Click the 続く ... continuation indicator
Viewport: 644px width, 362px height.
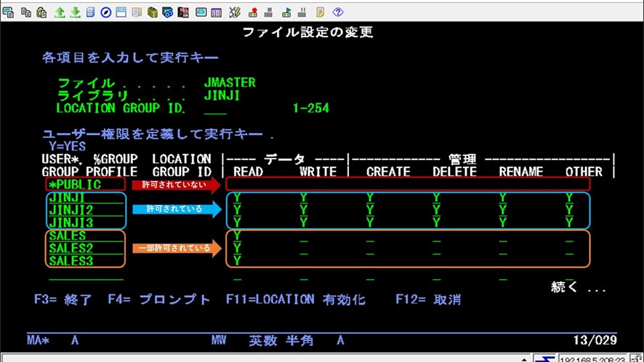coord(579,287)
